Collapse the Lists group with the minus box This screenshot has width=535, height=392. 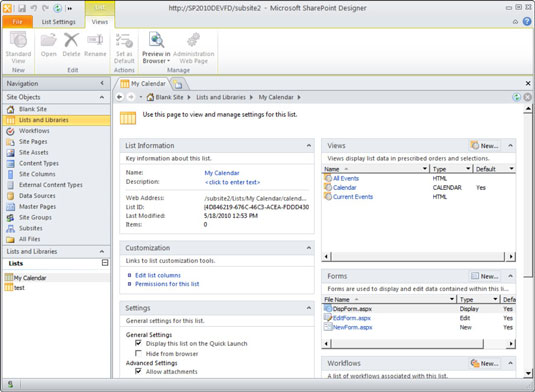click(105, 263)
